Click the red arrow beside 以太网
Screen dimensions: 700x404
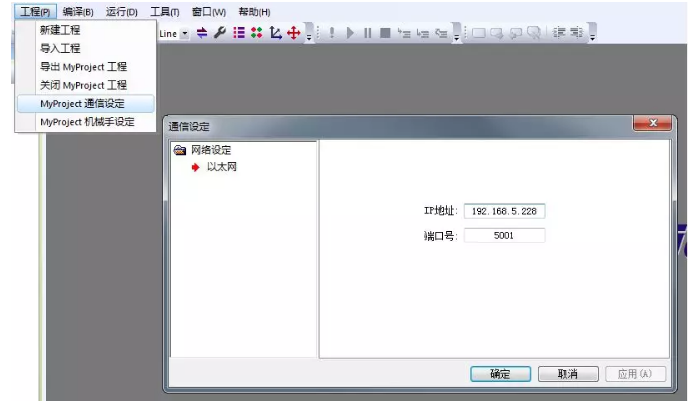[196, 167]
